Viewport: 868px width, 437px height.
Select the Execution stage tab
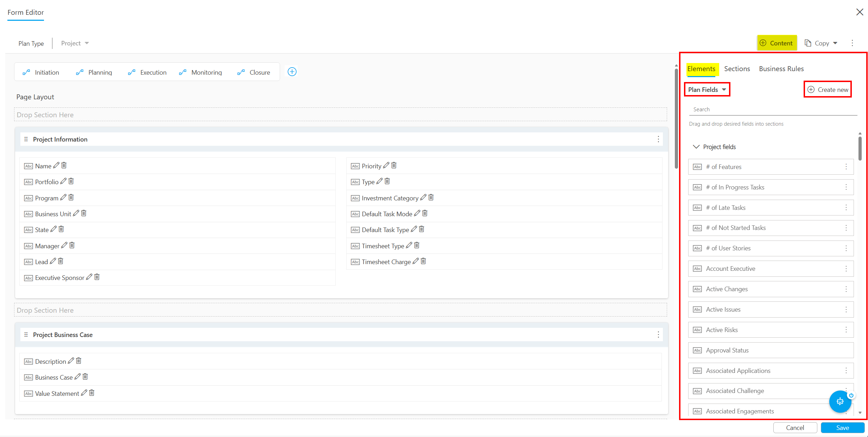(x=147, y=72)
